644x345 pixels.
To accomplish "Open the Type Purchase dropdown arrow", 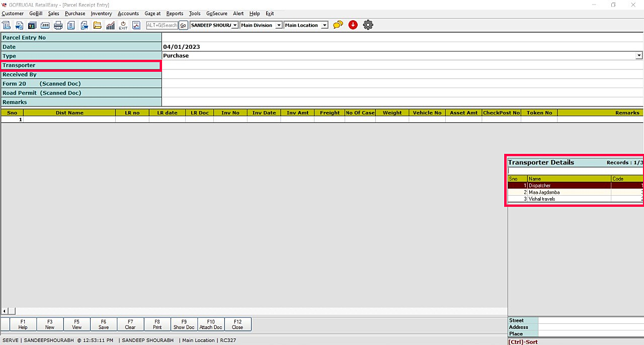I will point(639,55).
